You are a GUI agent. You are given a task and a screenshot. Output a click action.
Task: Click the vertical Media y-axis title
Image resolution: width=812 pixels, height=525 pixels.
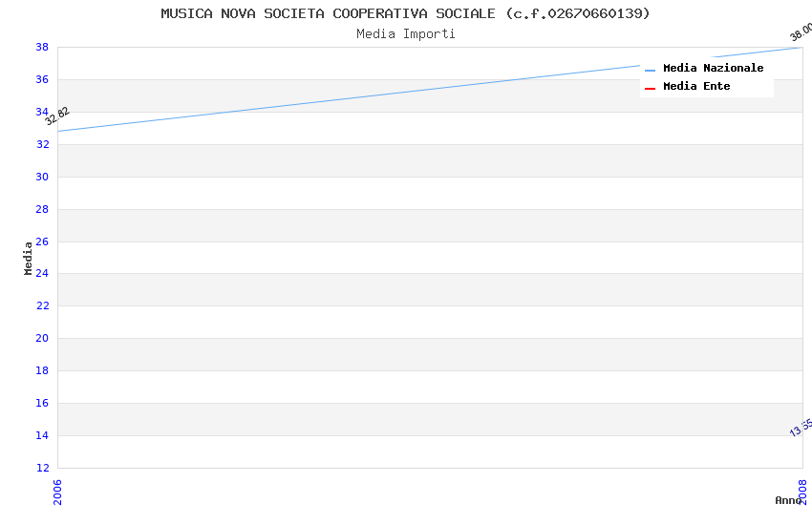pyautogui.click(x=29, y=258)
